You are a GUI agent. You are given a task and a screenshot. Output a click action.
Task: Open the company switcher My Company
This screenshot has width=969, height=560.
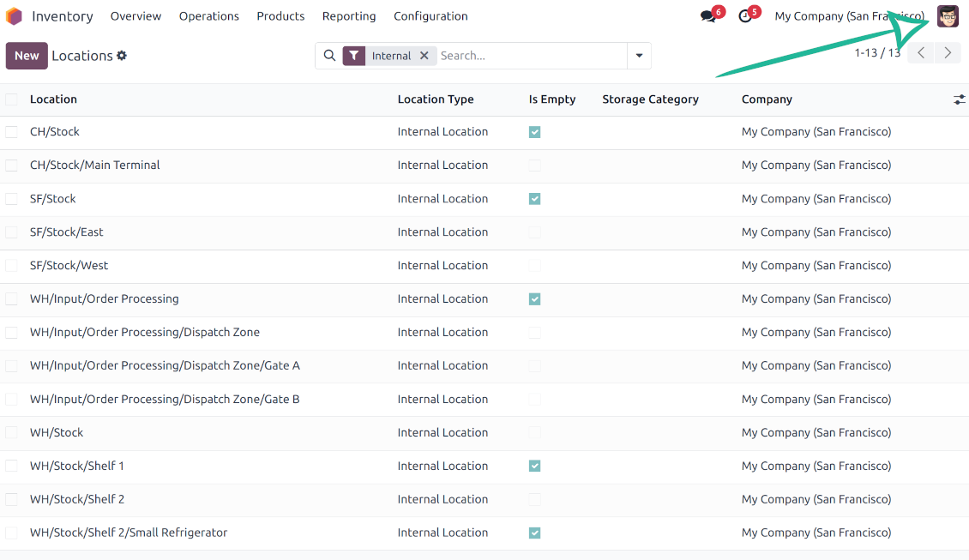[x=849, y=16]
